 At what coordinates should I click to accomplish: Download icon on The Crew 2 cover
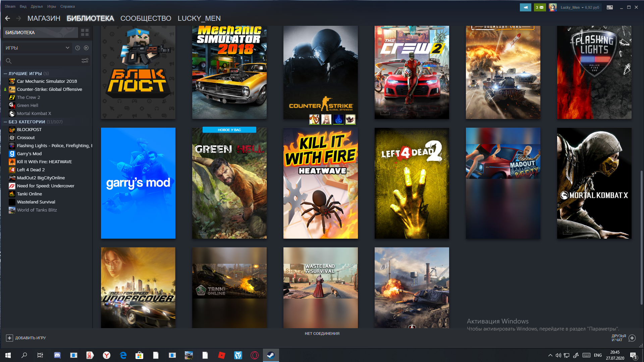pyautogui.click(x=385, y=111)
